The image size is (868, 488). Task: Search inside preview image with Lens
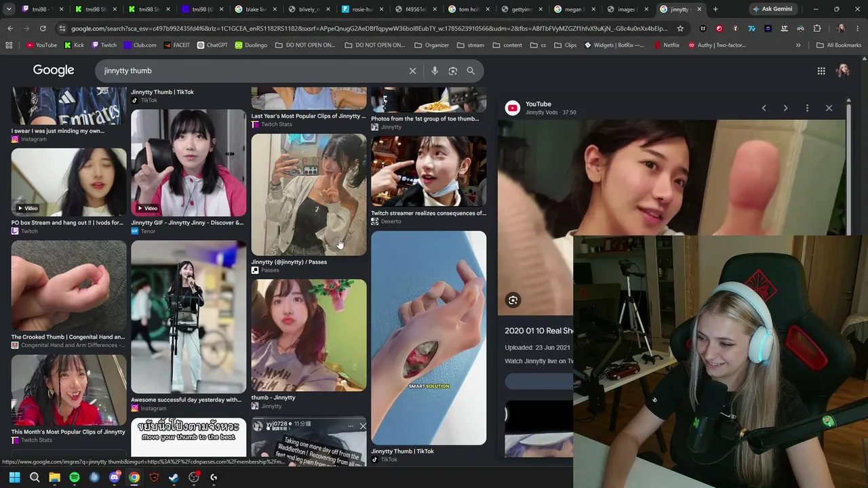tap(513, 300)
